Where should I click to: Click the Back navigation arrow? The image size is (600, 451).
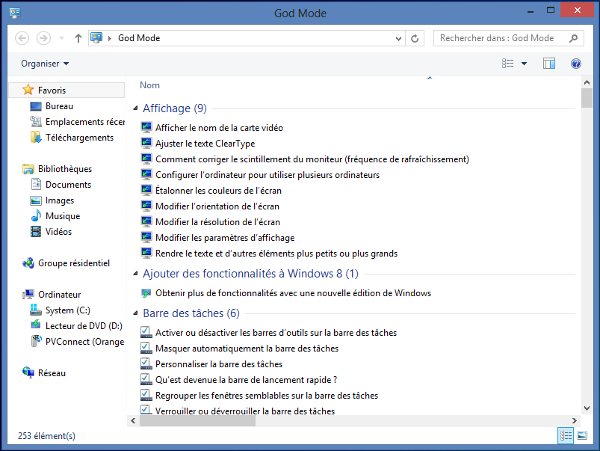coord(22,39)
